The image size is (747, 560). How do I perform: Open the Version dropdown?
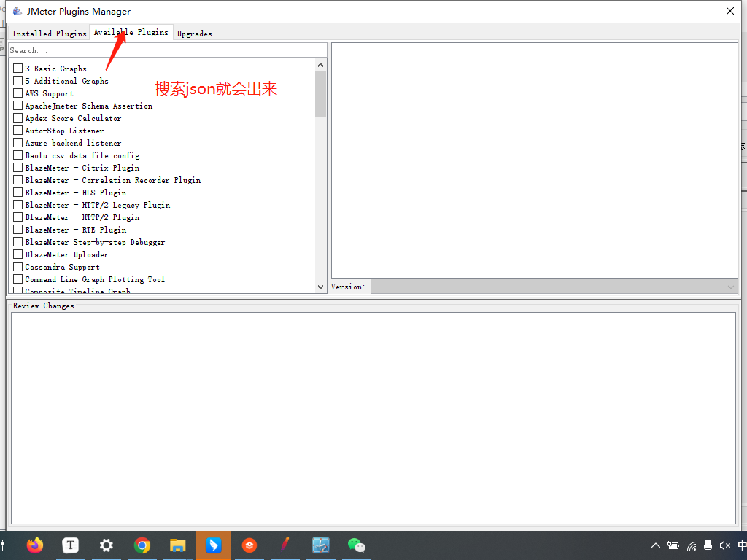click(x=554, y=287)
